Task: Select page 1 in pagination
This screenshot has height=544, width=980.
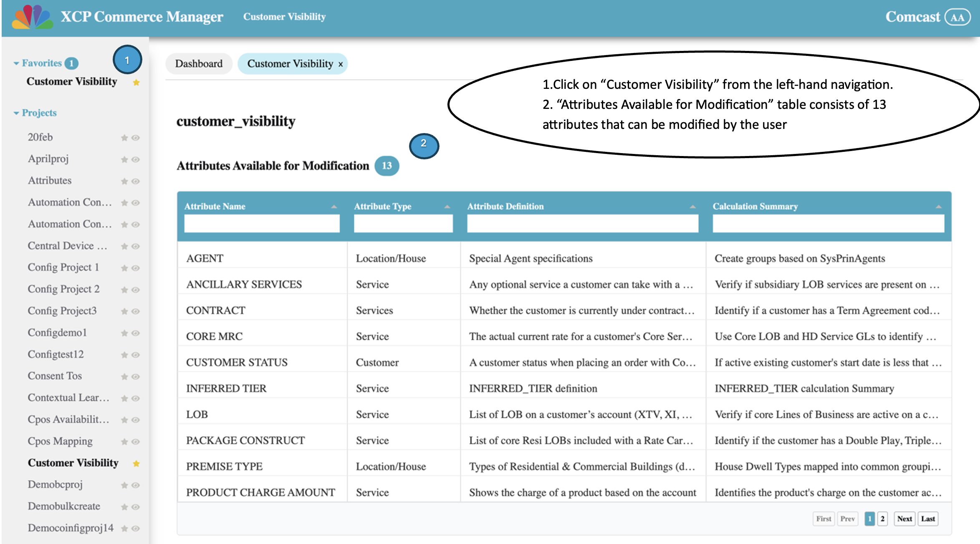Action: coord(869,519)
